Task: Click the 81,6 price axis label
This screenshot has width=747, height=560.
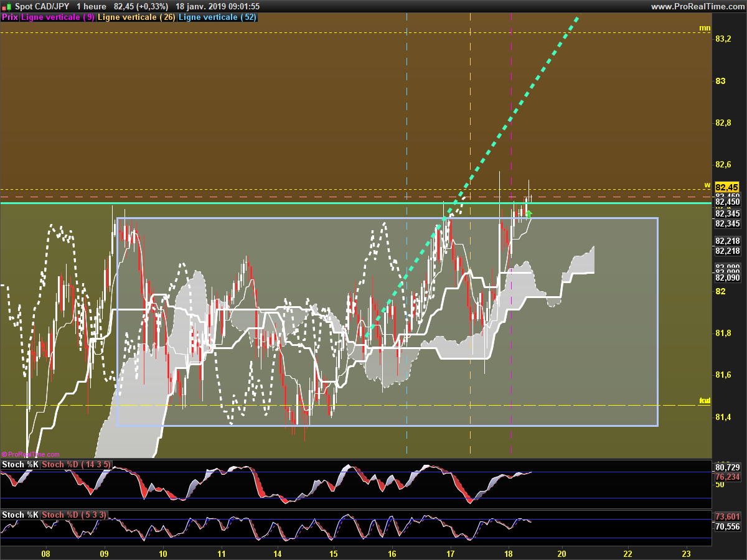Action: tap(723, 375)
